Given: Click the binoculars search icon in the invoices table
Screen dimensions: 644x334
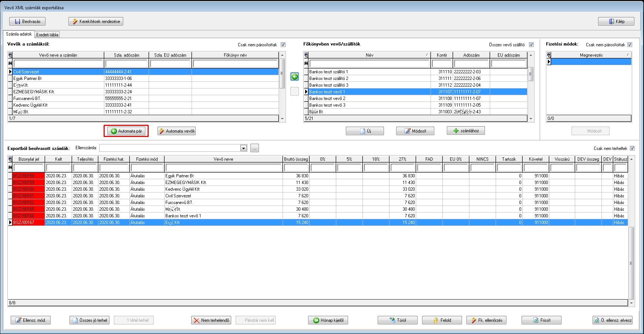Looking at the screenshot, I should (x=10, y=167).
